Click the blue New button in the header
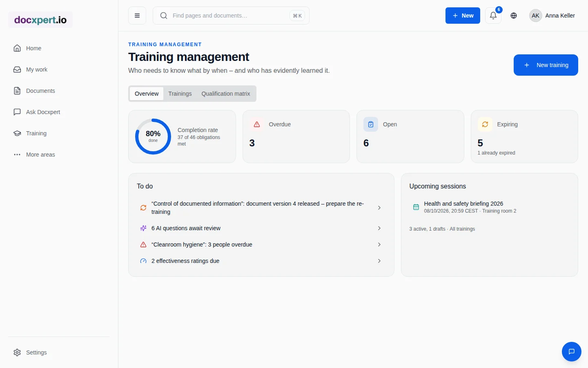Viewport: 588px width, 368px height. (x=463, y=16)
